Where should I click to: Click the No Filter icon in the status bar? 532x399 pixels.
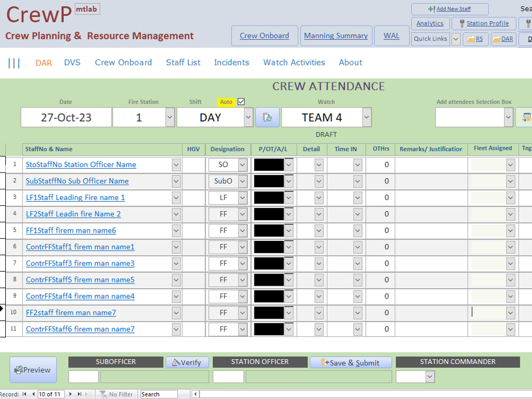pyautogui.click(x=102, y=394)
